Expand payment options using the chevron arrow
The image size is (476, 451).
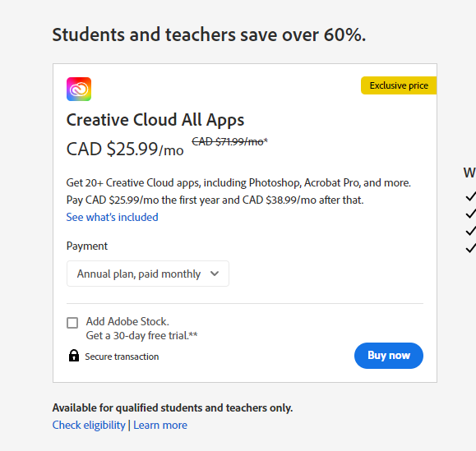(215, 274)
